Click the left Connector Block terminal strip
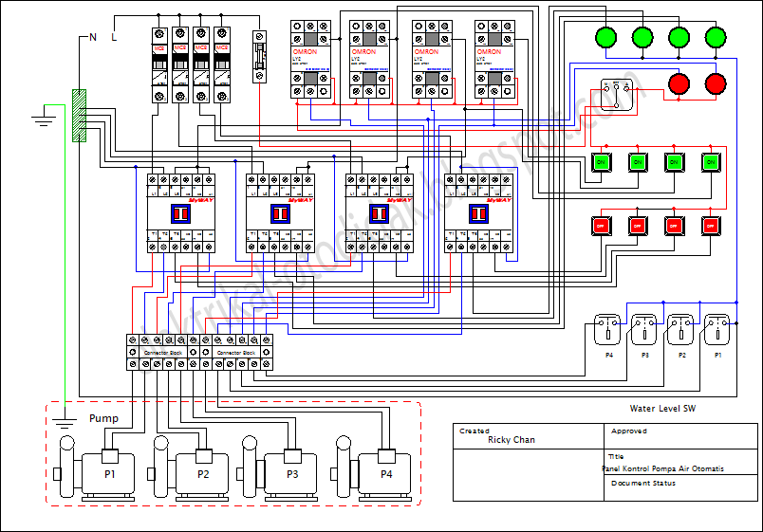This screenshot has height=532, width=763. click(x=163, y=352)
